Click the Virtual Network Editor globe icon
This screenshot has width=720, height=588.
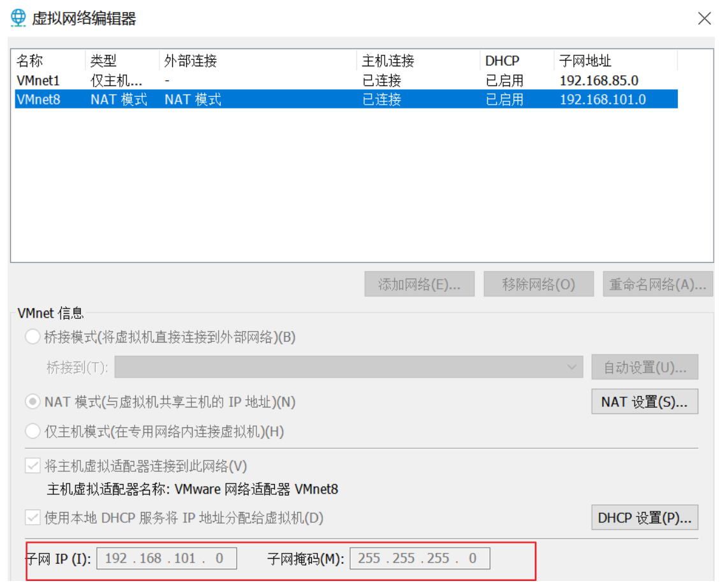tap(18, 18)
